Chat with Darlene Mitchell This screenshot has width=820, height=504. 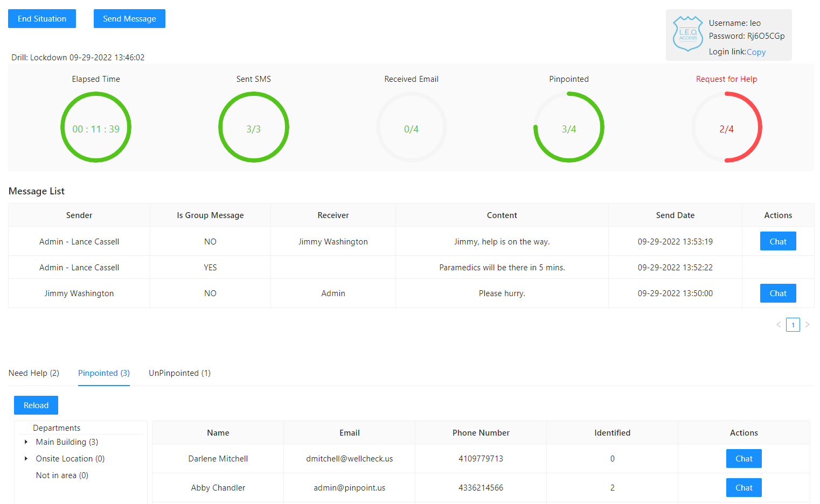[743, 458]
